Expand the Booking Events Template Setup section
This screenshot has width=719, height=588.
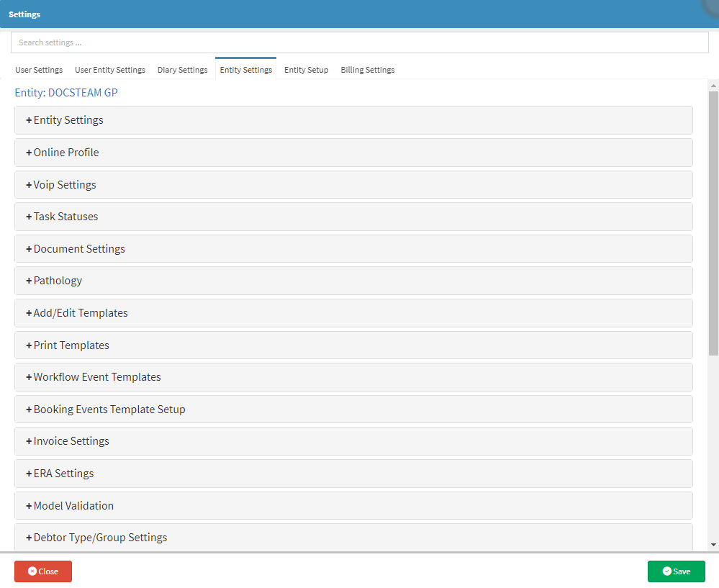pyautogui.click(x=353, y=409)
